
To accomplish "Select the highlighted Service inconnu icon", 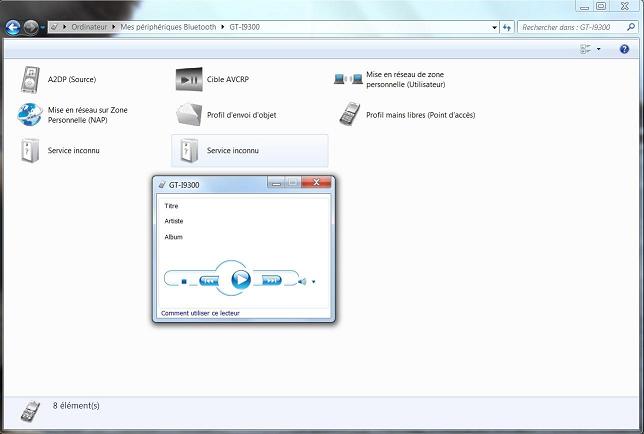I will tap(189, 151).
